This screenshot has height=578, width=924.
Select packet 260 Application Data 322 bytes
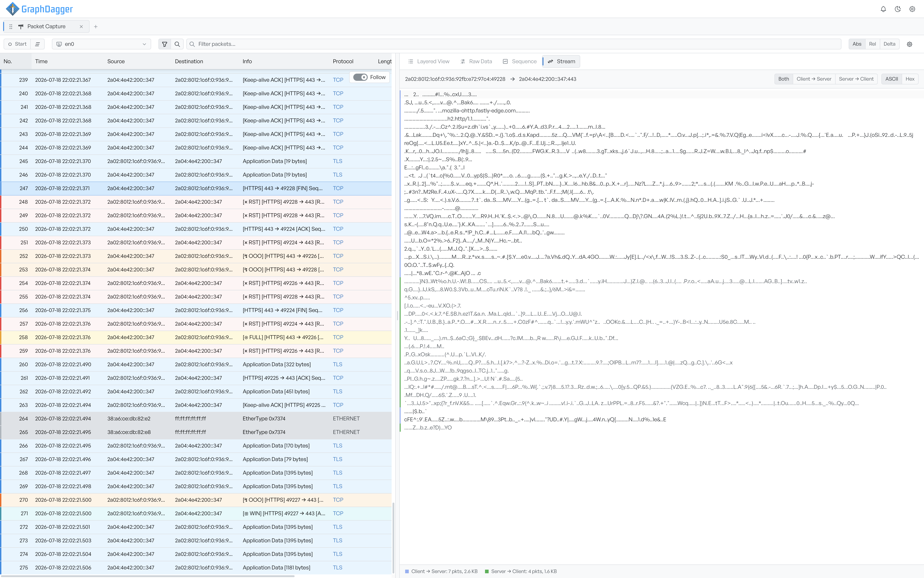point(196,364)
